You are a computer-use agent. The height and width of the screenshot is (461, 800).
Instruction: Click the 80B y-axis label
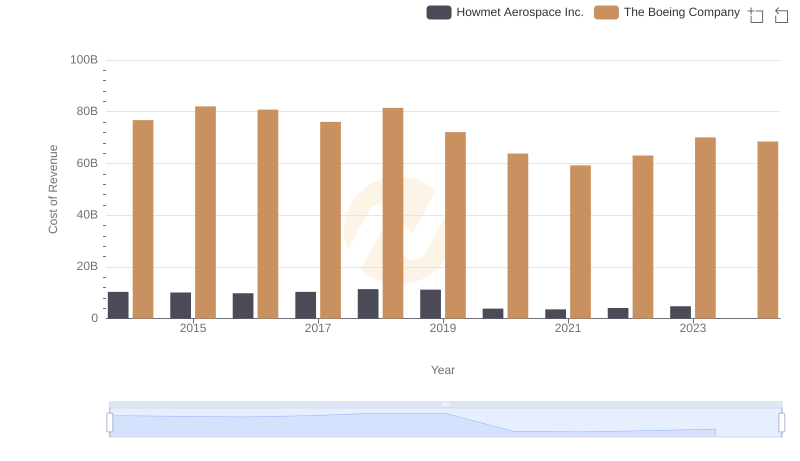click(x=87, y=112)
